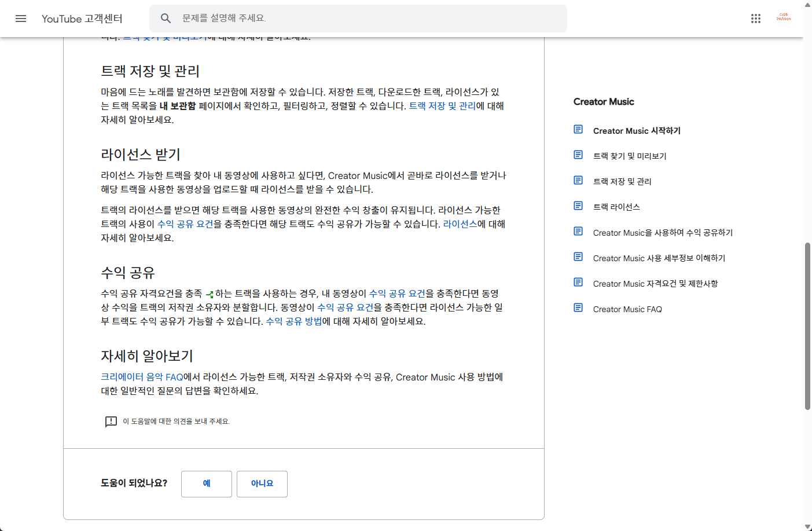Click the 트랙 저장 및 관리 heading
812x531 pixels.
coord(150,71)
